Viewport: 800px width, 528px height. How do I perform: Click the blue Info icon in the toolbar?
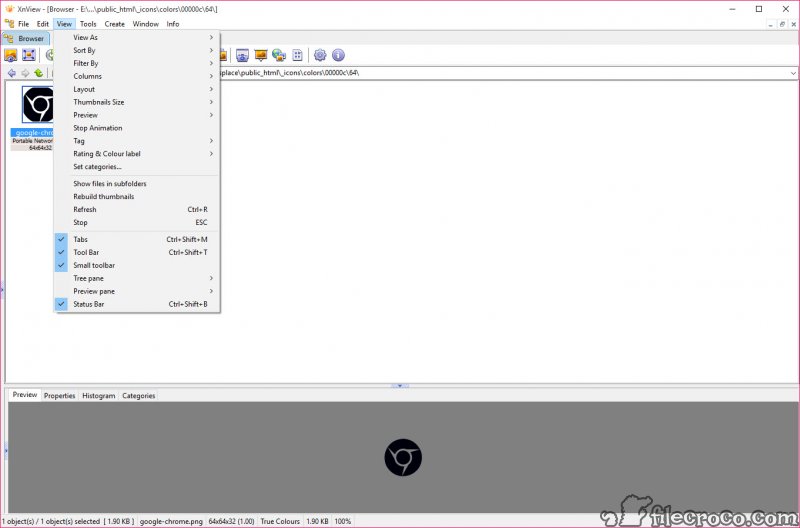click(x=338, y=55)
